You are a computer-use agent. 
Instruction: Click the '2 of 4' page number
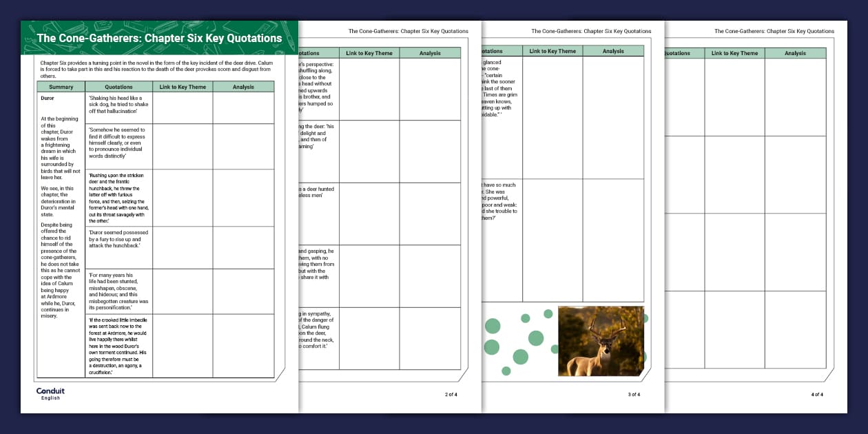[451, 394]
